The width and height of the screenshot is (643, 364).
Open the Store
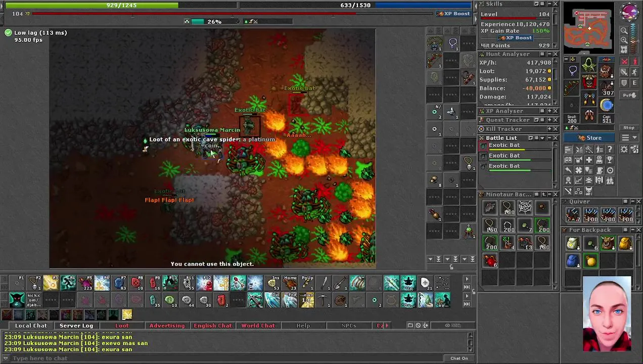tap(589, 138)
